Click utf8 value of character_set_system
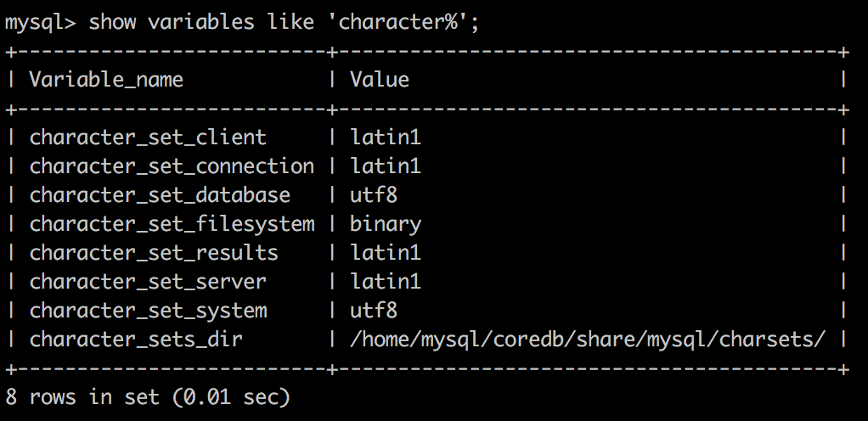The width and height of the screenshot is (868, 421). (374, 311)
